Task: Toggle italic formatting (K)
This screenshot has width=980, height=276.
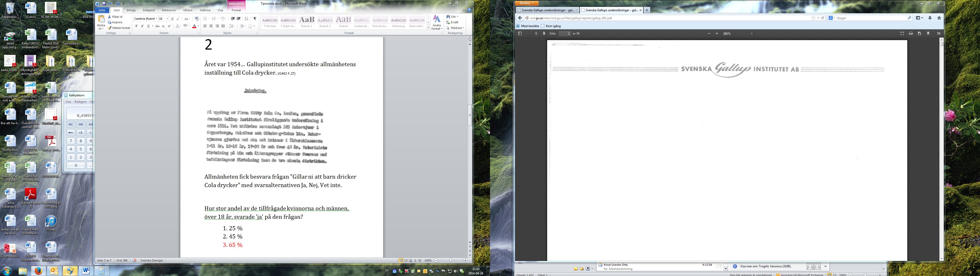Action: pyautogui.click(x=142, y=26)
